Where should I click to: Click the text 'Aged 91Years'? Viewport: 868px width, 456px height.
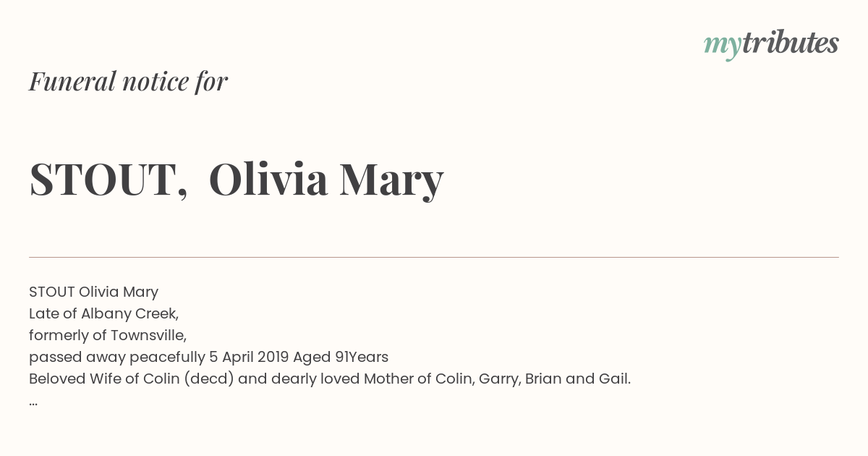(x=341, y=357)
